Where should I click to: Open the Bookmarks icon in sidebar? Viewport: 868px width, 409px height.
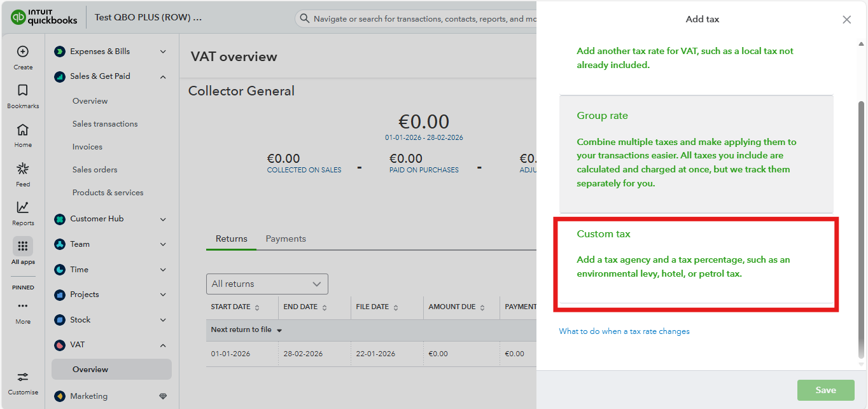click(23, 90)
